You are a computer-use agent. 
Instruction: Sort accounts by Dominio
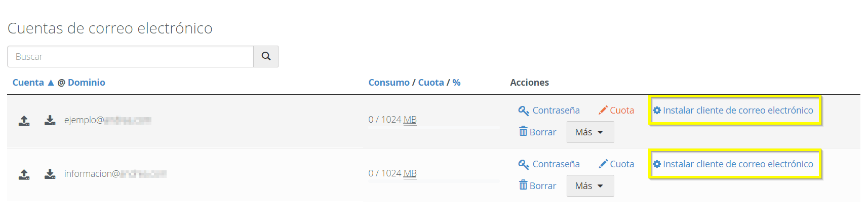87,82
